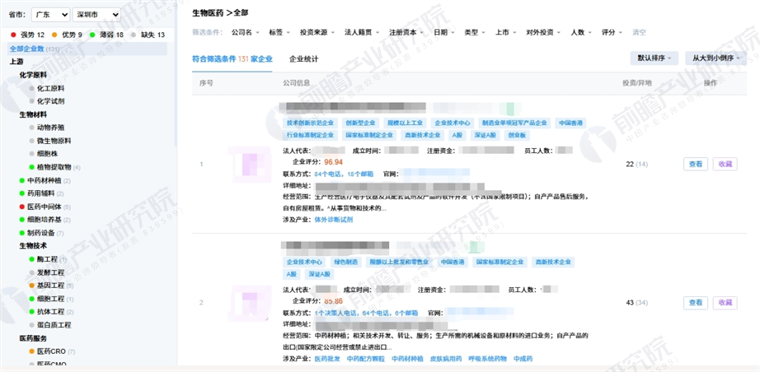Click the 医药服务 category heading
Image resolution: width=760 pixels, height=372 pixels.
pyautogui.click(x=33, y=338)
